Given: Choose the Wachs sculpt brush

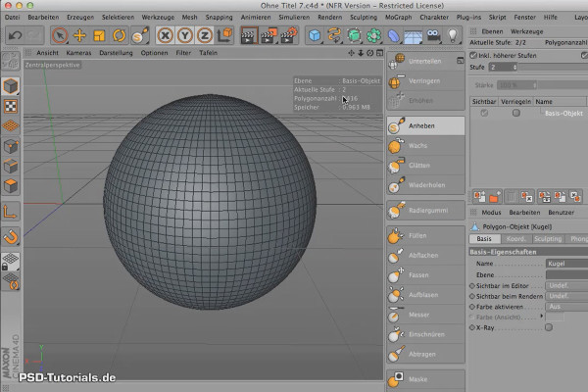Looking at the screenshot, I should [425, 146].
